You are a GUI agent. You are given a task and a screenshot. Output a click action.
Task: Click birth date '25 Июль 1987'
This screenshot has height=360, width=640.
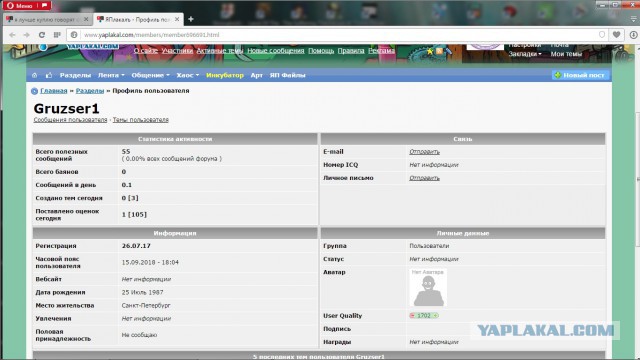tap(142, 292)
